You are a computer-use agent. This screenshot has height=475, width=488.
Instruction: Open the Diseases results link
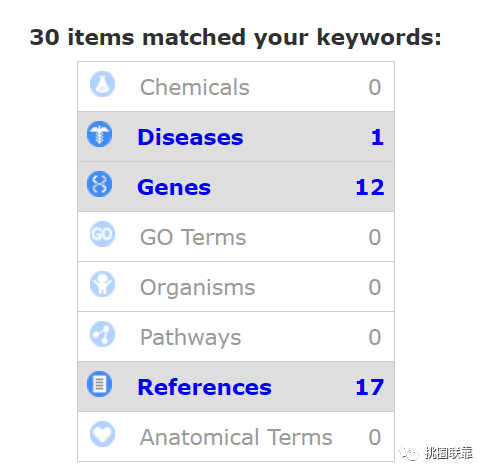[190, 137]
